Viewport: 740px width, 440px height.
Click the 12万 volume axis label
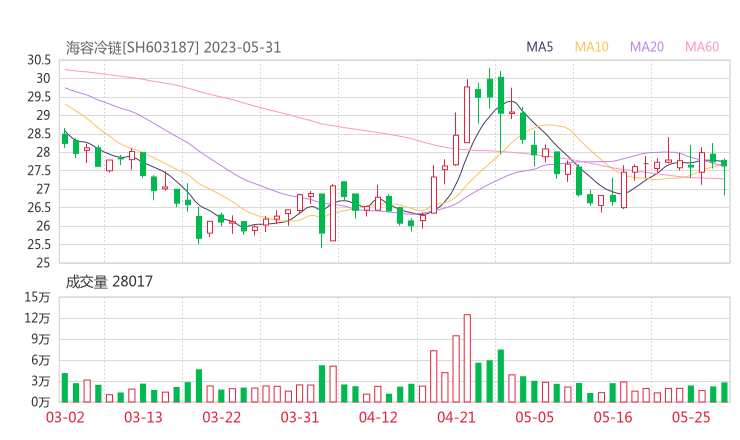[x=37, y=318]
